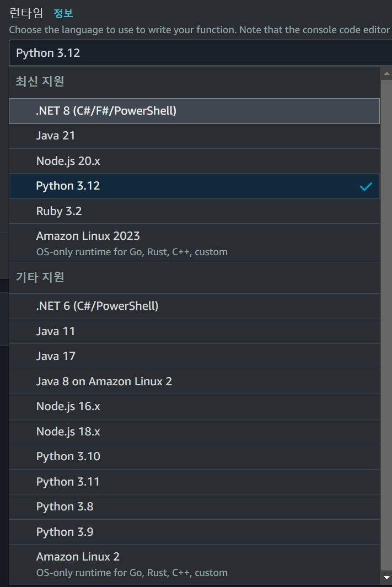Choose Java 11 runtime
392x587 pixels.
[194, 331]
